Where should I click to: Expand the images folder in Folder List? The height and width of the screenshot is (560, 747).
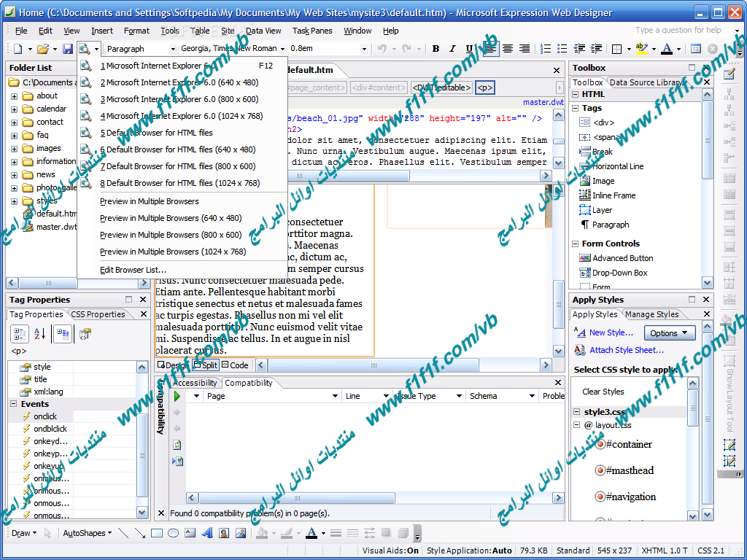tap(14, 149)
